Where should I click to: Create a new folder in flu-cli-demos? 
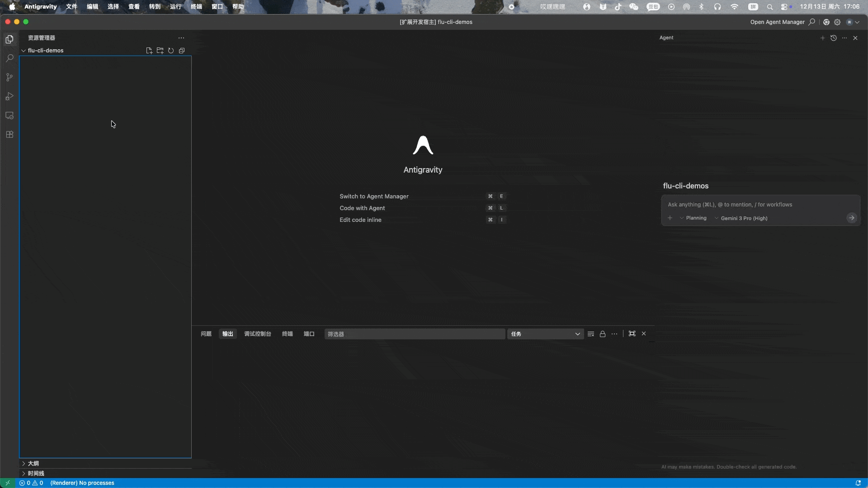(160, 51)
